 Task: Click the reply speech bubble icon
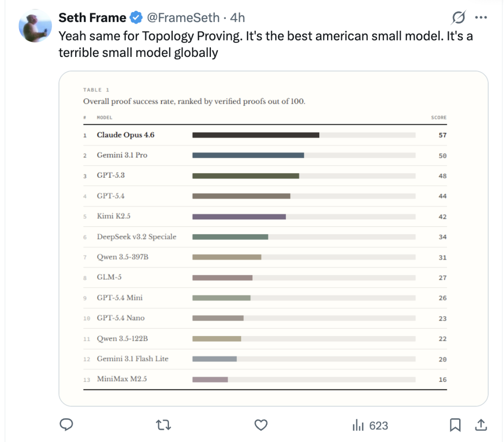coord(67,424)
